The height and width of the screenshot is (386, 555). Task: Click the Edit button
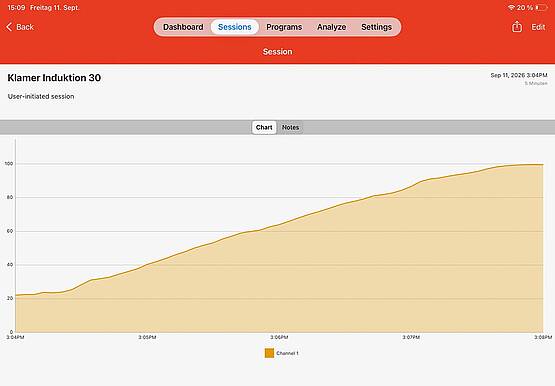click(x=538, y=27)
